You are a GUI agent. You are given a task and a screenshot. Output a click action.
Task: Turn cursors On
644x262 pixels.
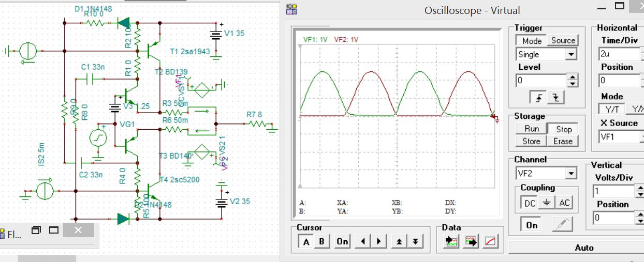[x=342, y=241]
